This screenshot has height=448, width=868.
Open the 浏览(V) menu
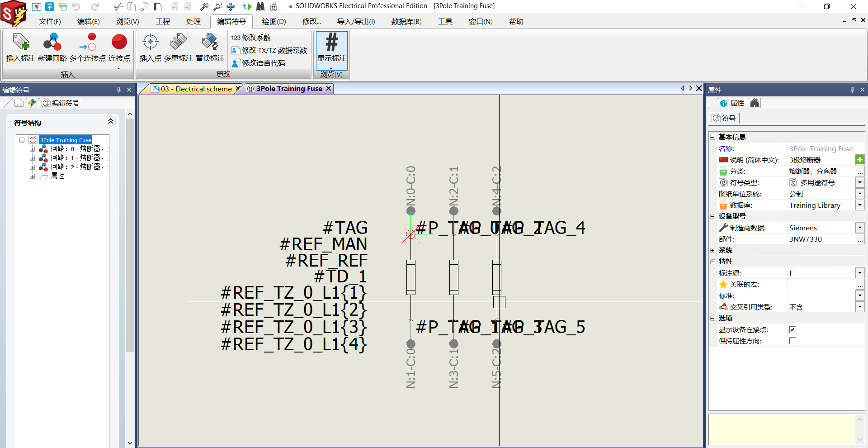click(x=127, y=21)
